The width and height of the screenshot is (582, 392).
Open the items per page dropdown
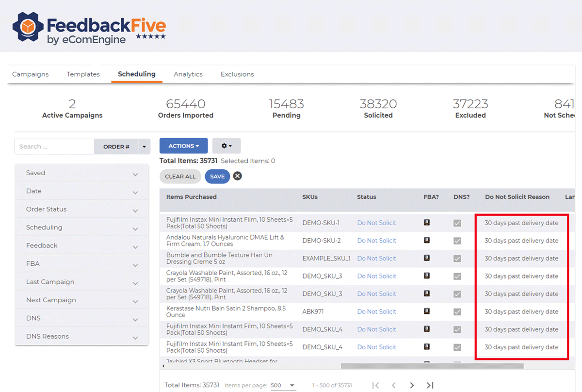283,385
